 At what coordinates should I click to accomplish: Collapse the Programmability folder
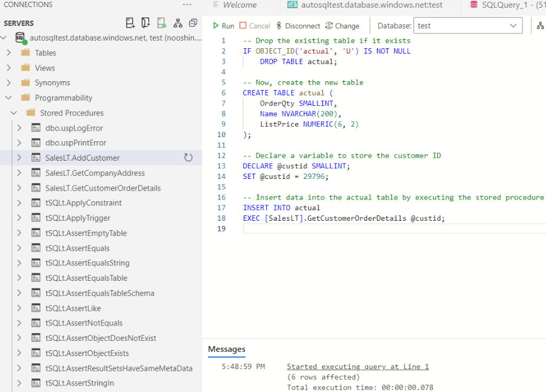click(x=9, y=98)
